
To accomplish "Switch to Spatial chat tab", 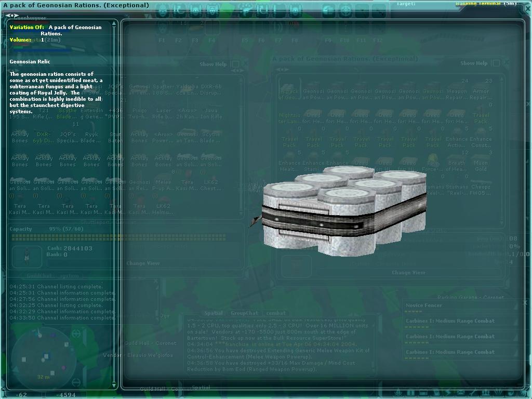I will [214, 313].
